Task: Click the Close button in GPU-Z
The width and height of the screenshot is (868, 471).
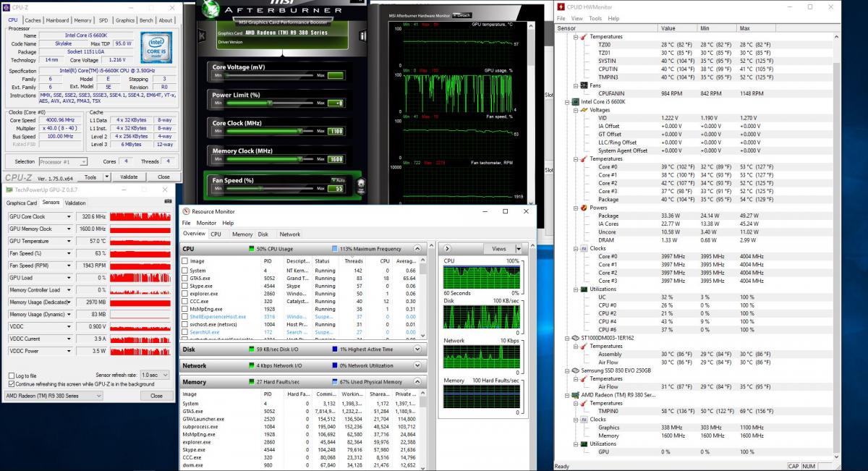Action: 156,396
